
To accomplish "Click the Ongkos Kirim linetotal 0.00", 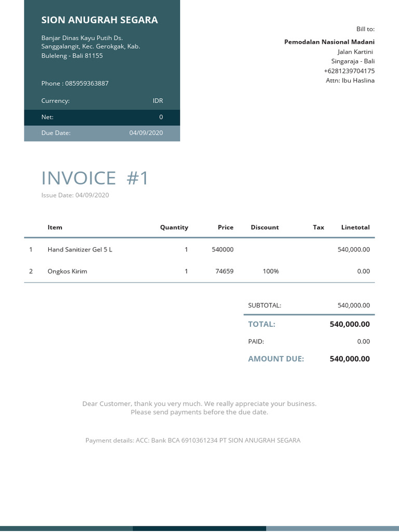I will (x=363, y=271).
